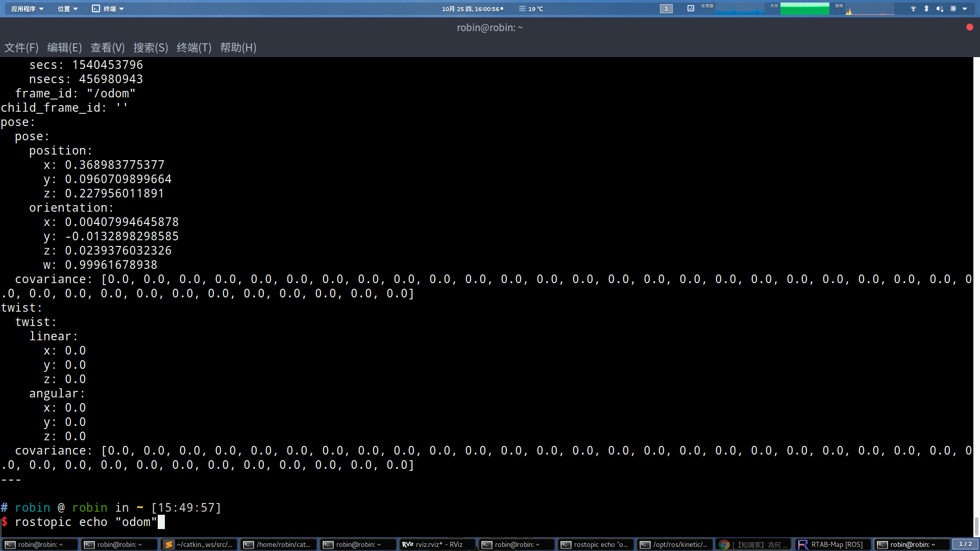The width and height of the screenshot is (980, 551).
Task: Click the workspace switcher 1/2 indicator
Action: pyautogui.click(x=965, y=544)
